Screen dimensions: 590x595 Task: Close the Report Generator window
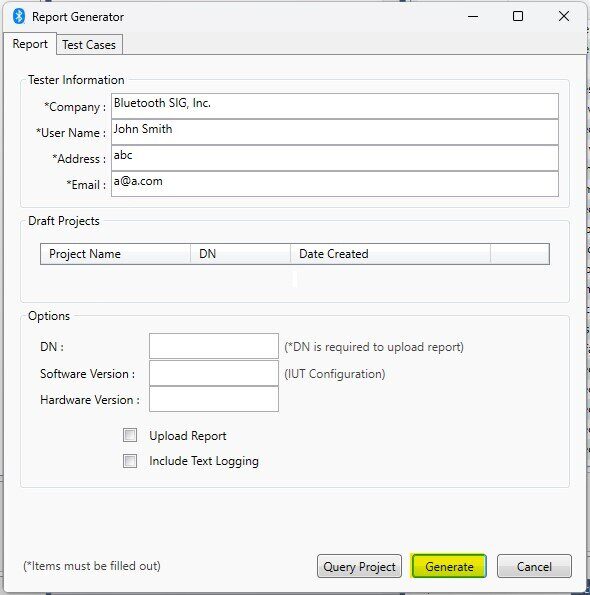tap(564, 16)
